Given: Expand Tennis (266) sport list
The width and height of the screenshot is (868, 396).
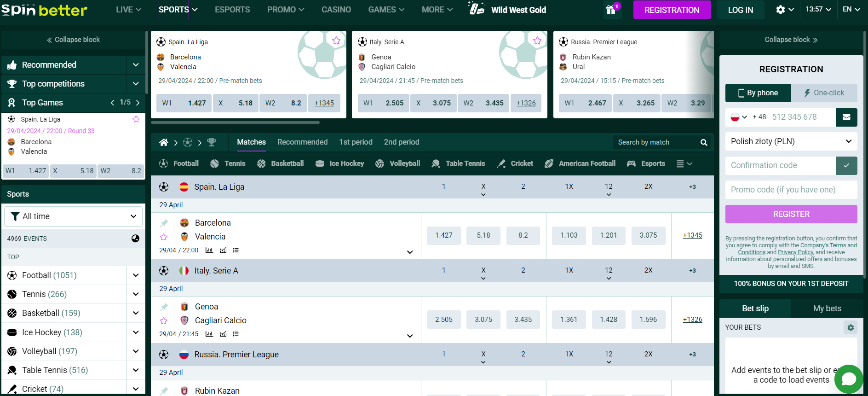Looking at the screenshot, I should tap(136, 294).
